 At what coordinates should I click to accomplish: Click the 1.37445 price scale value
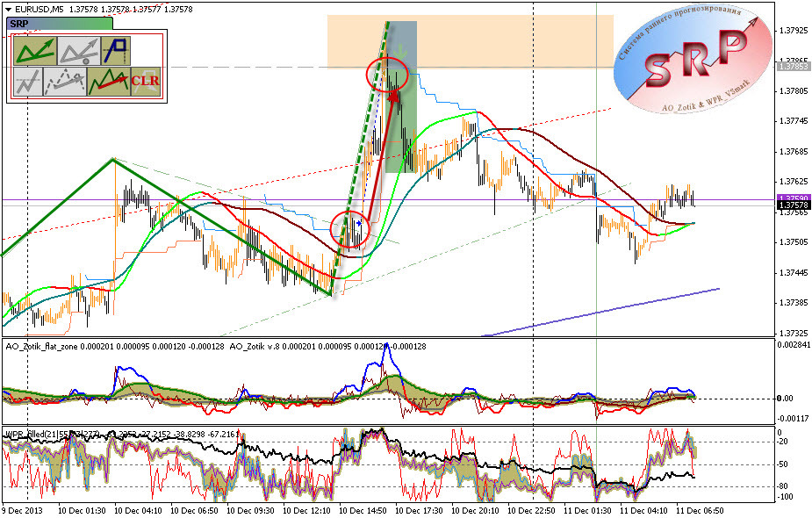click(794, 272)
